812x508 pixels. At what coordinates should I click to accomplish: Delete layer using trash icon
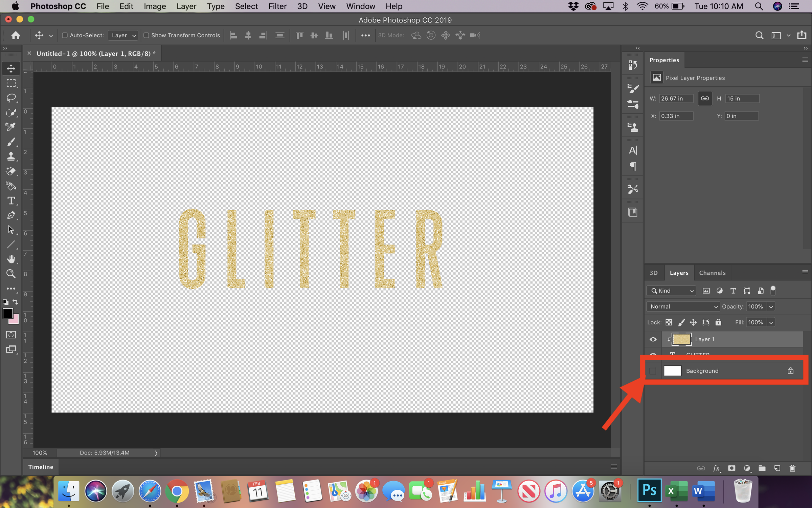(792, 468)
